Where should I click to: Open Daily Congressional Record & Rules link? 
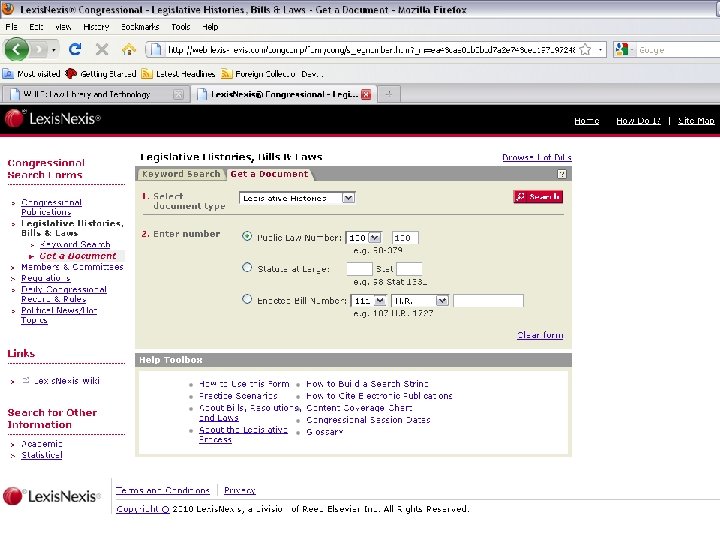pos(64,294)
